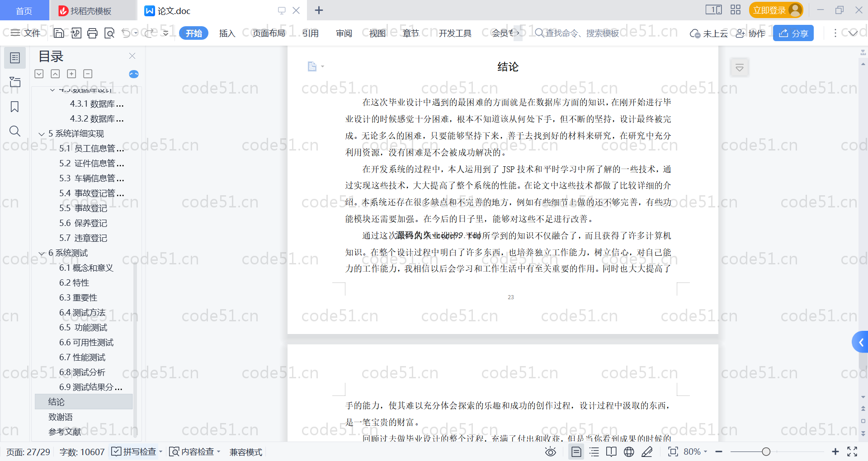Click the Save icon in the toolbar
This screenshot has height=461, width=868.
click(59, 33)
